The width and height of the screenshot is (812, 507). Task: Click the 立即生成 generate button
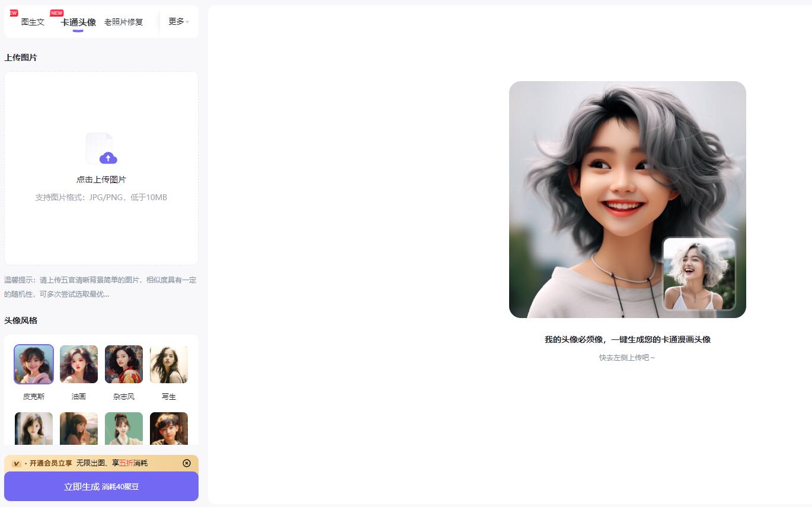coord(101,486)
